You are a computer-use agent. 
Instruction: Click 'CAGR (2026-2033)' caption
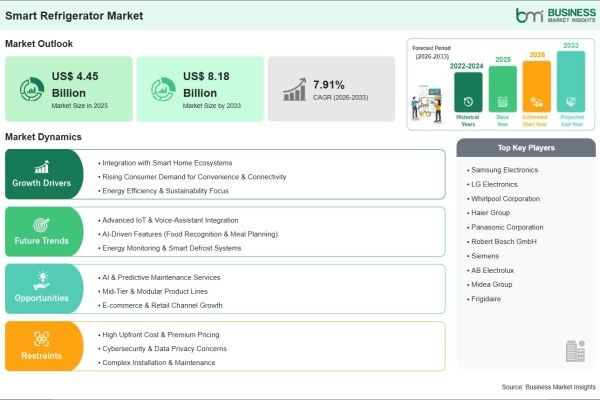340,98
